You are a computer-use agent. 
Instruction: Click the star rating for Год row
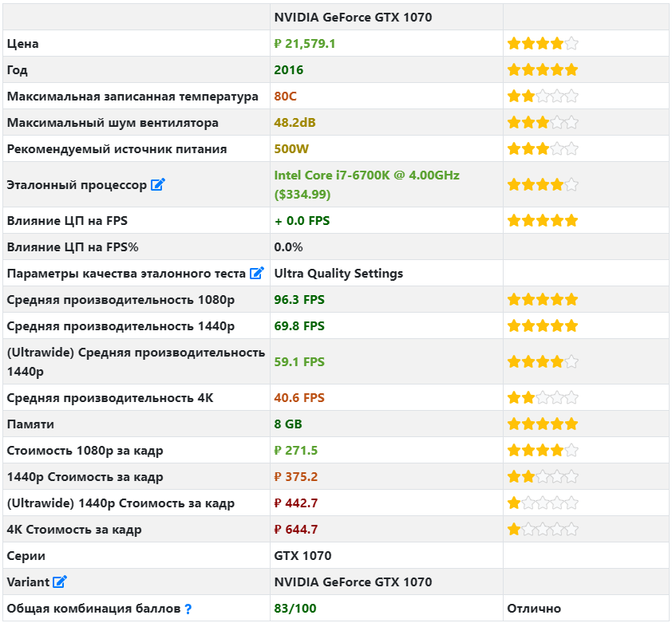click(543, 69)
